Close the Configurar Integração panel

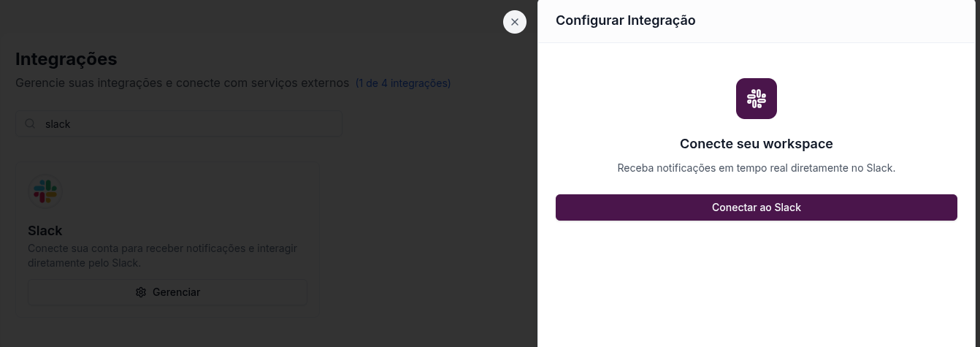pos(515,22)
